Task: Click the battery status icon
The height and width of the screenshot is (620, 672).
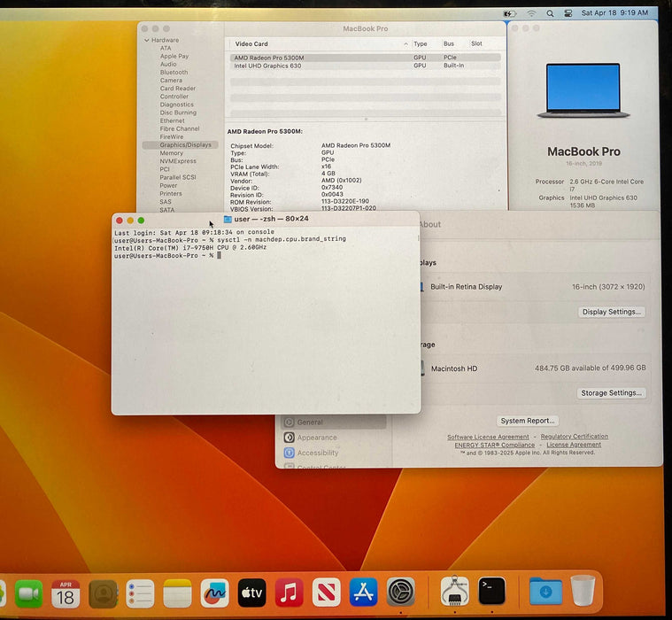Action: point(510,13)
